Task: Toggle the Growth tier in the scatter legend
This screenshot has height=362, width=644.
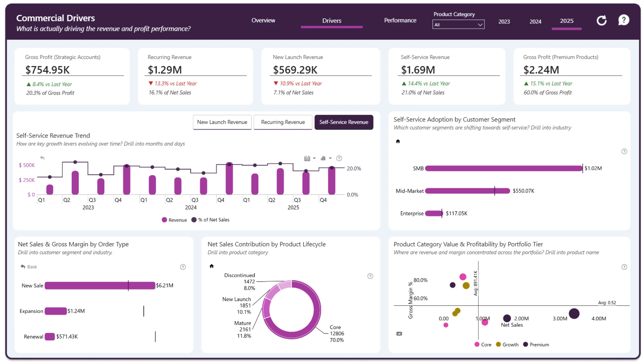Action: pos(507,345)
